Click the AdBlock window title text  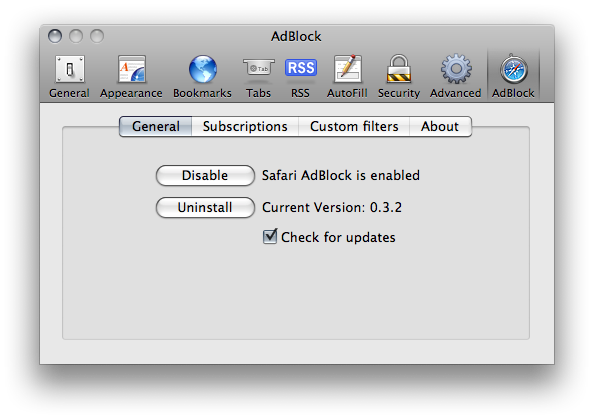click(x=296, y=36)
